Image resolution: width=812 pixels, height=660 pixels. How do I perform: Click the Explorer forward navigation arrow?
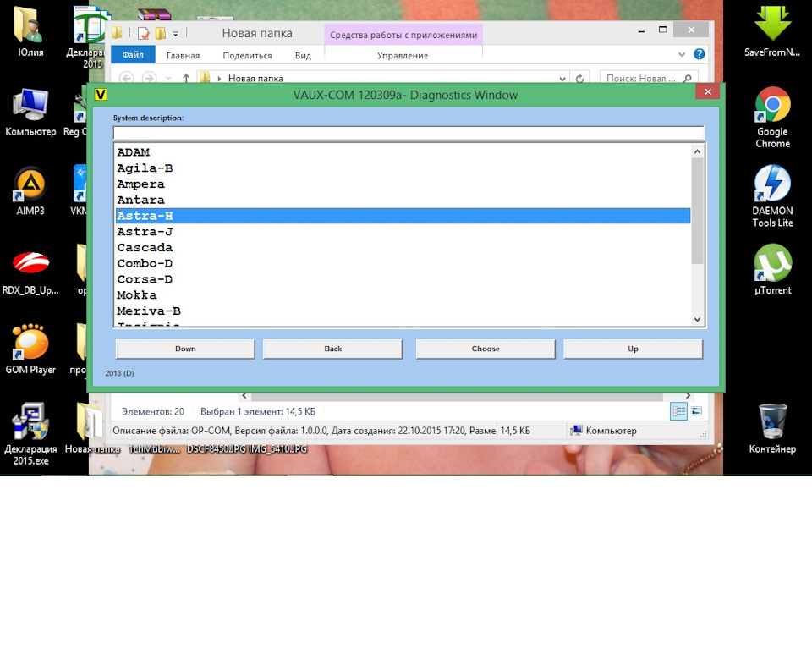click(150, 78)
